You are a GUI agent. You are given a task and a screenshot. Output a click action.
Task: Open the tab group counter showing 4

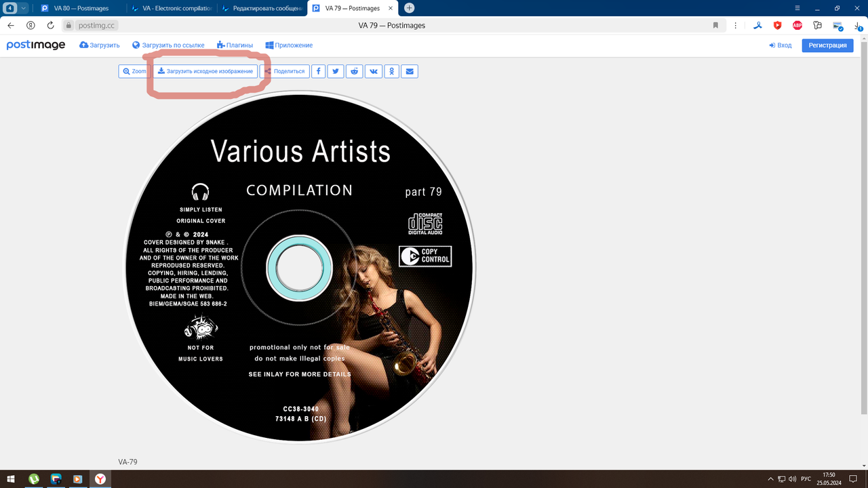[x=11, y=8]
